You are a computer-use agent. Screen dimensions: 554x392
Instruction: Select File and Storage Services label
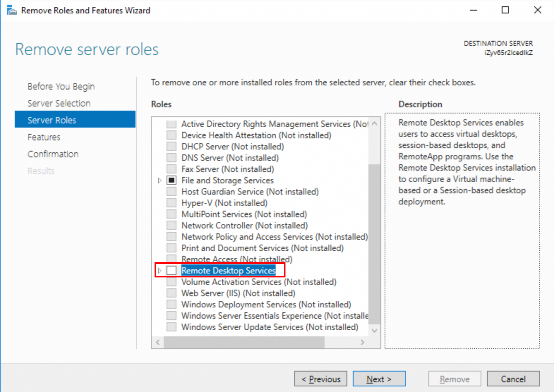pyautogui.click(x=228, y=180)
